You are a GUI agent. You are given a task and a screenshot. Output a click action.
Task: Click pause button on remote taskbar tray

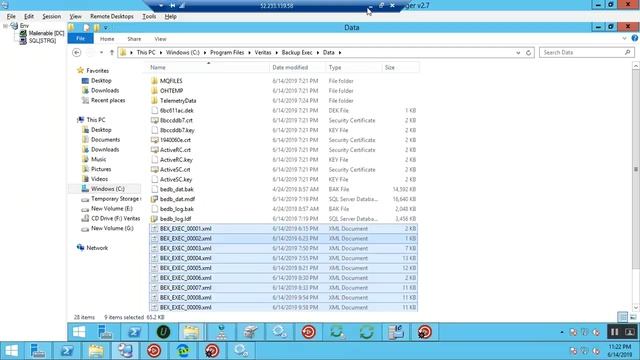click(614, 332)
